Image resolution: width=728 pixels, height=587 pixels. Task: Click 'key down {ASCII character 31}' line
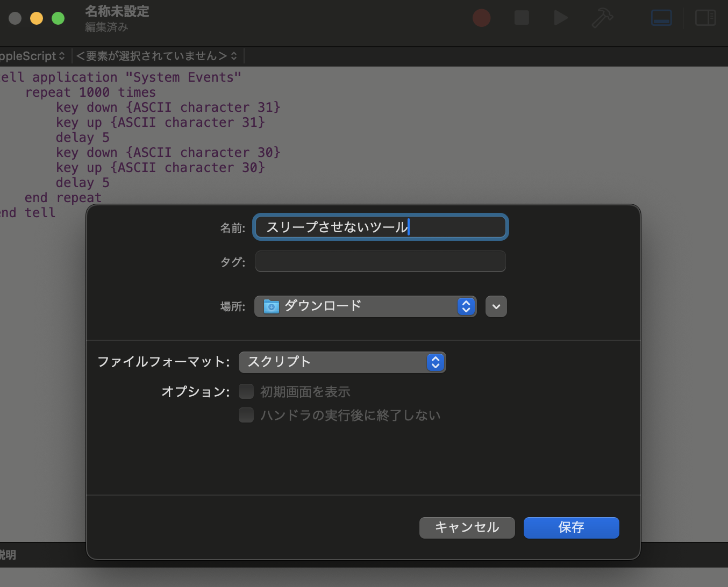click(168, 108)
